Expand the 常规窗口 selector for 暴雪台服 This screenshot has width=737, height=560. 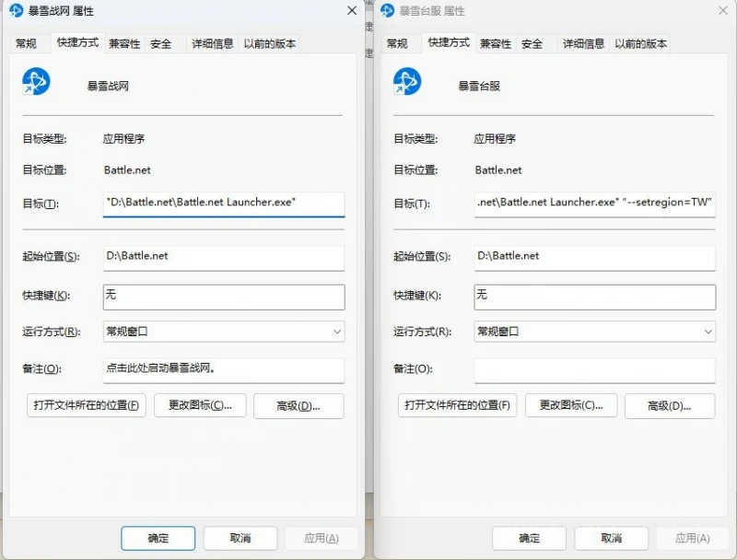(708, 331)
